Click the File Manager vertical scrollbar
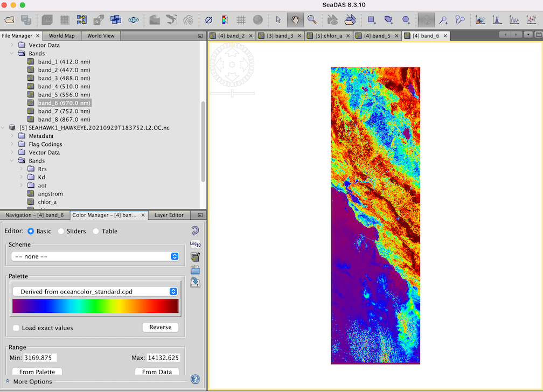The width and height of the screenshot is (543, 392). [x=203, y=141]
